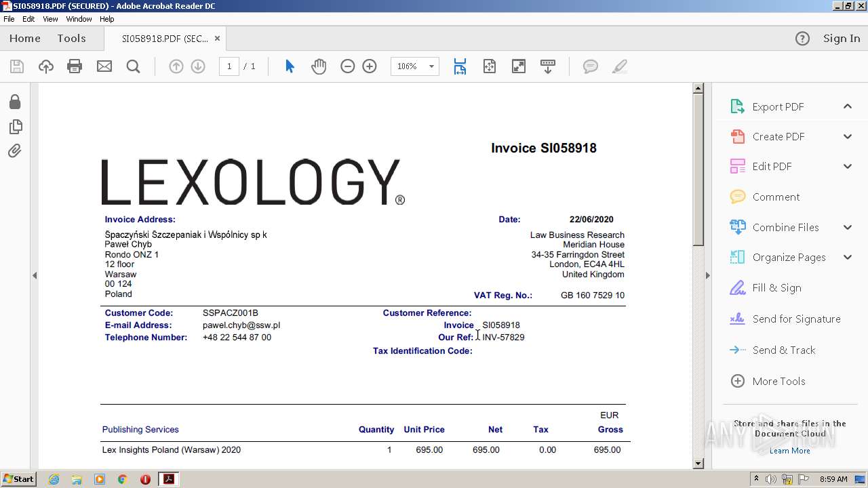Click the Combine Files label
The width and height of the screenshot is (868, 488).
[x=785, y=228]
